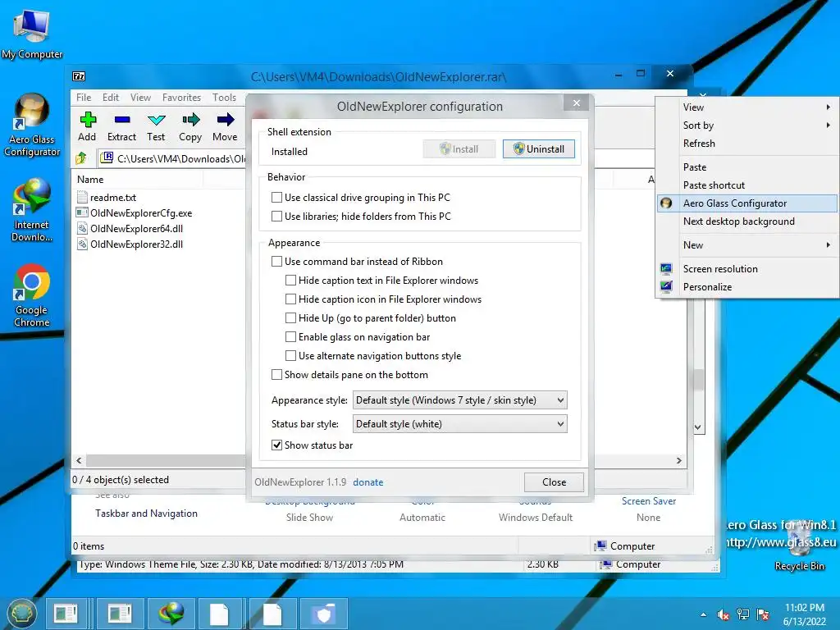Viewport: 840px width, 630px height.
Task: Click the 7z window title icon
Action: [79, 76]
